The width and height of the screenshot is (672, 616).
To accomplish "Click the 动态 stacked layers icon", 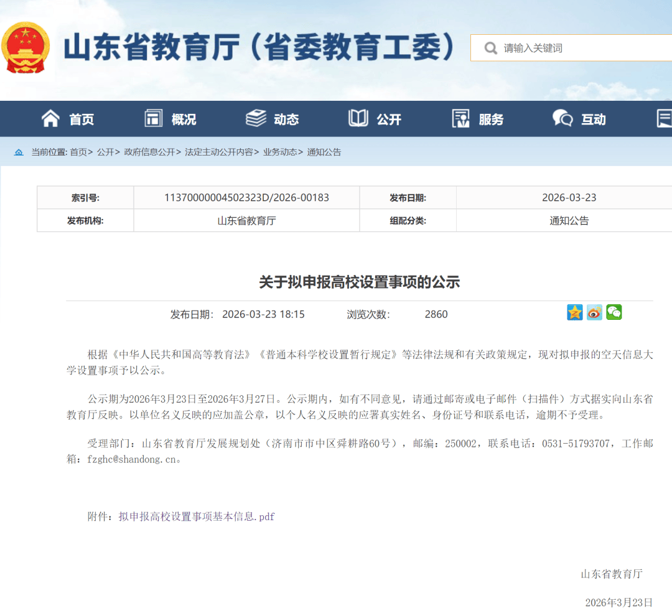I will coord(256,118).
